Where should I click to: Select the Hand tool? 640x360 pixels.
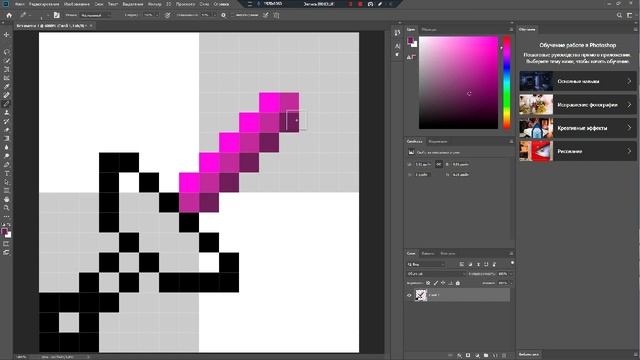point(7,200)
